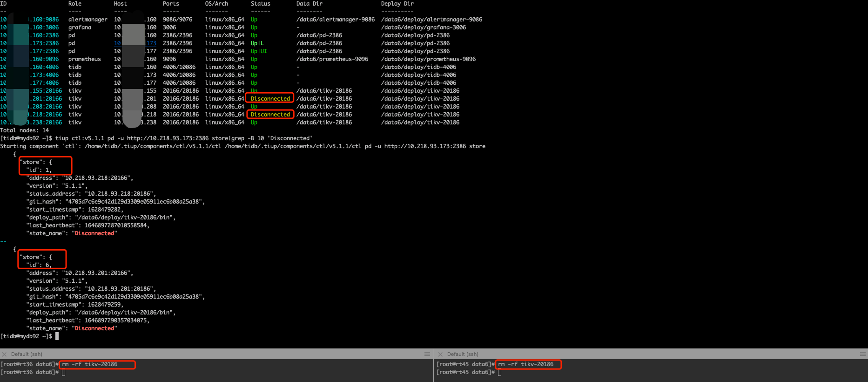Click the /data6/prometheus-9096 data dir path

[332, 59]
